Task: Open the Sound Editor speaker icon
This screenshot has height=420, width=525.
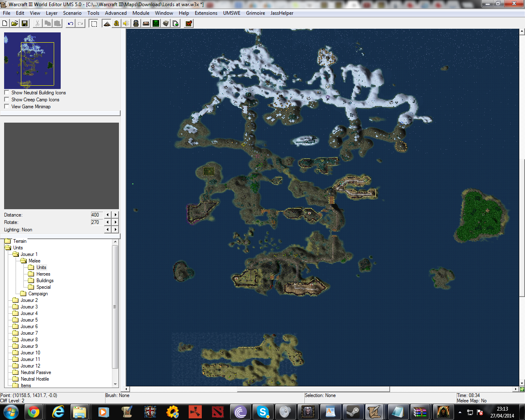Action: click(126, 23)
